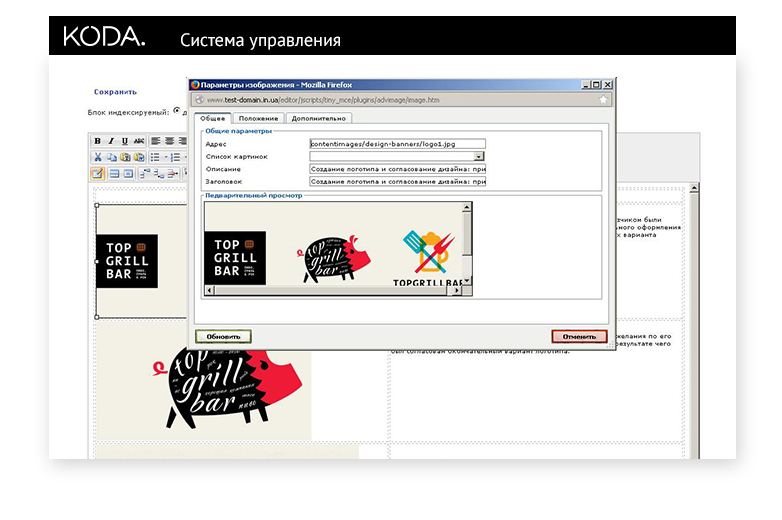Click the 'Сохранить' link
The width and height of the screenshot is (782, 520).
point(115,92)
